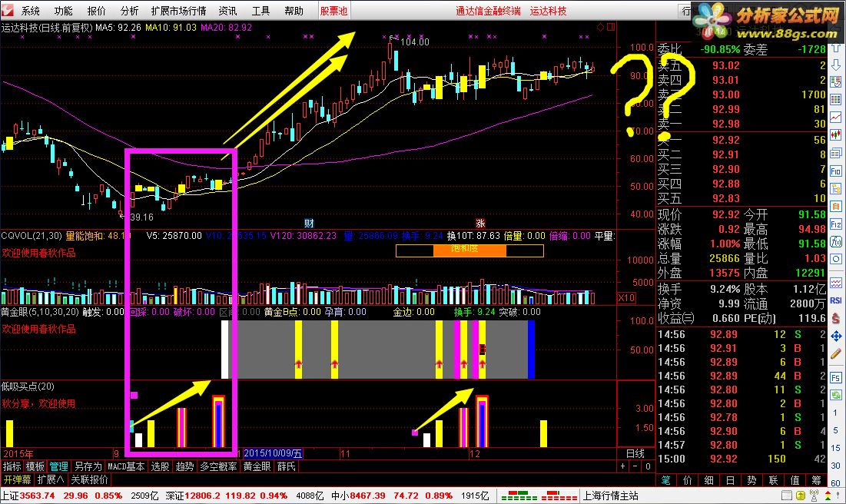Switch to the 笔 tab in quote panel

click(665, 480)
